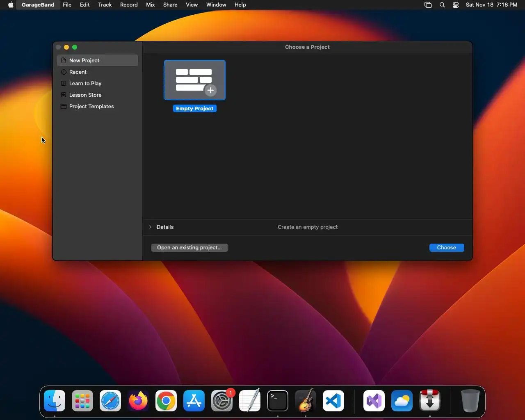Click the Project Templates folder icon
The width and height of the screenshot is (525, 420).
[64, 106]
